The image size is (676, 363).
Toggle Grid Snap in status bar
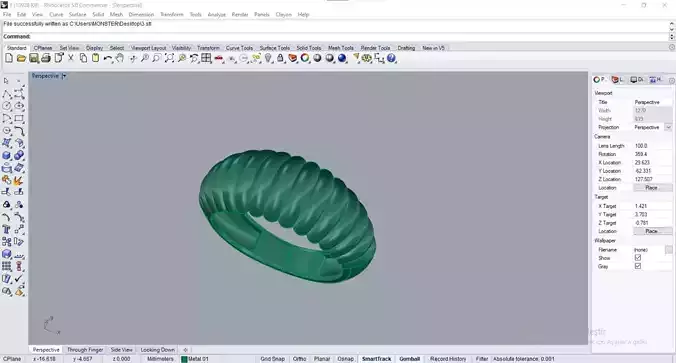coord(272,359)
